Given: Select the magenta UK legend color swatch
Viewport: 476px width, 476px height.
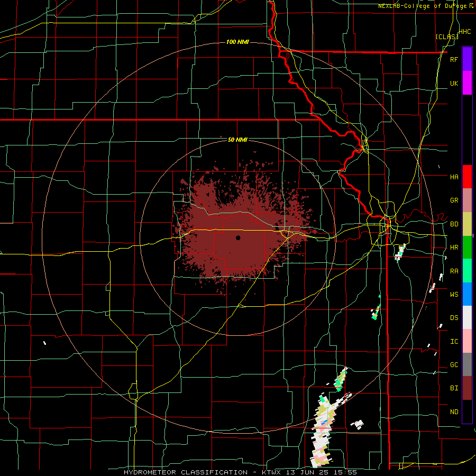Looking at the screenshot, I should 467,83.
